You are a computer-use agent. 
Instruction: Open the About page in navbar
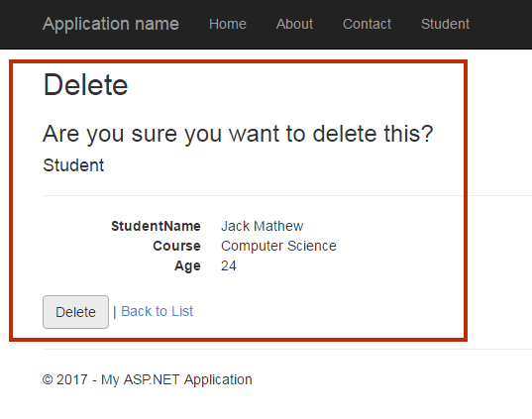point(294,24)
